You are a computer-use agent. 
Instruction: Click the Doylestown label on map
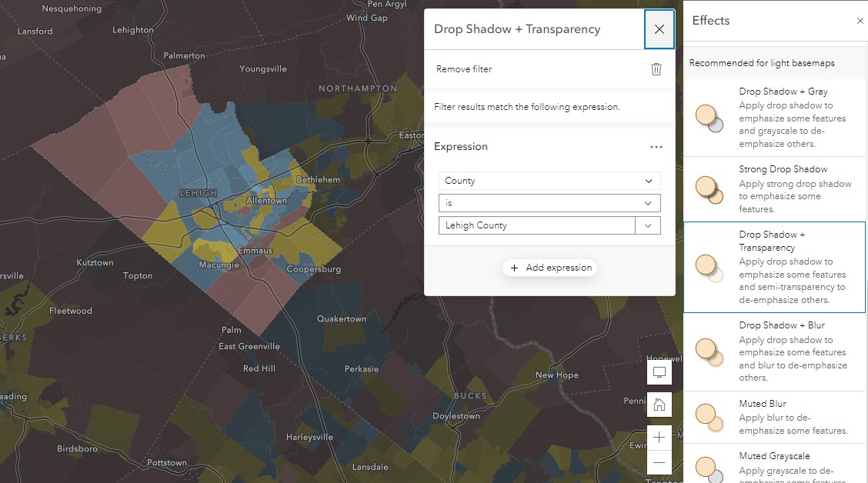456,416
